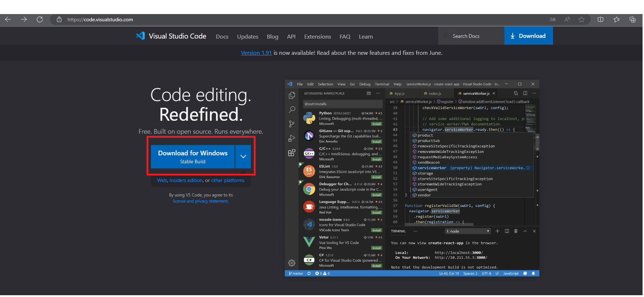Open the Favorites list icon in browser toolbar

[617, 19]
